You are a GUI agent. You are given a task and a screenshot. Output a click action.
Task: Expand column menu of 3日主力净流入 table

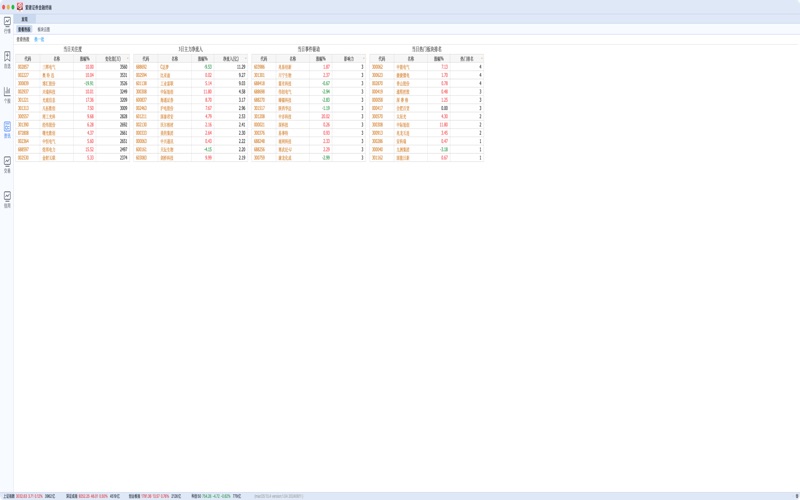(x=246, y=59)
